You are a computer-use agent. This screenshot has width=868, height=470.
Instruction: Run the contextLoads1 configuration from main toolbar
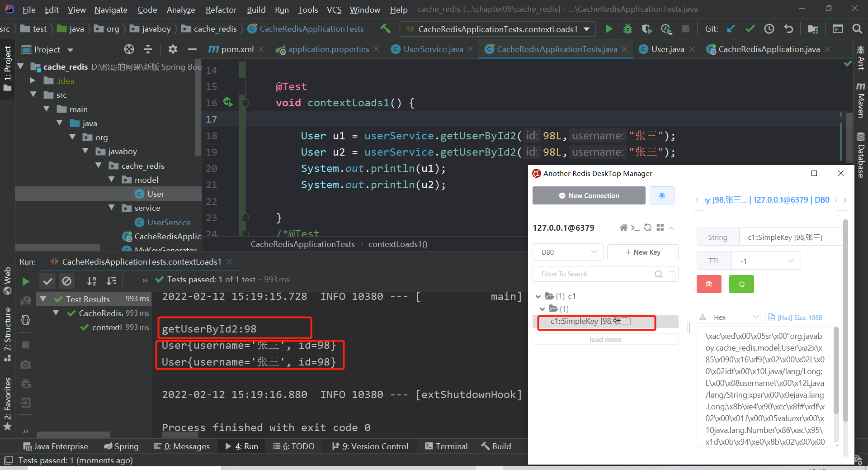point(609,29)
